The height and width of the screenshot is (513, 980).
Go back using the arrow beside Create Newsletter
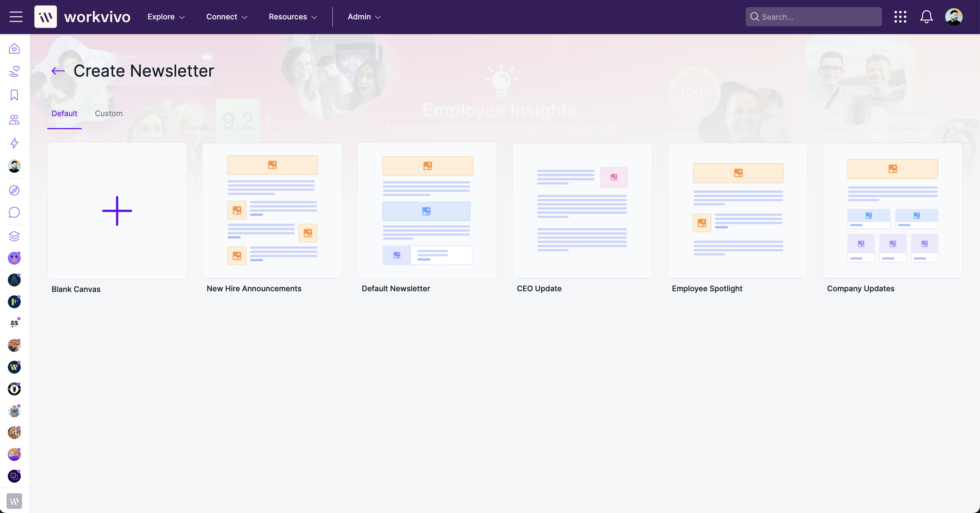pos(58,71)
